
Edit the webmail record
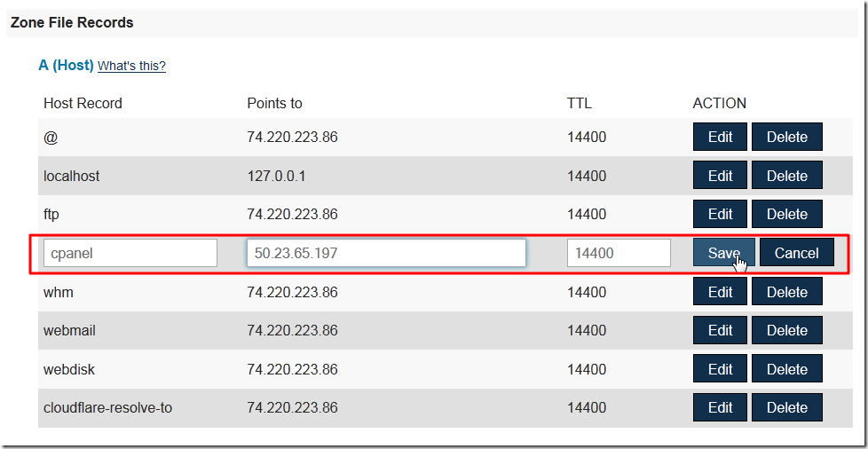pyautogui.click(x=720, y=330)
